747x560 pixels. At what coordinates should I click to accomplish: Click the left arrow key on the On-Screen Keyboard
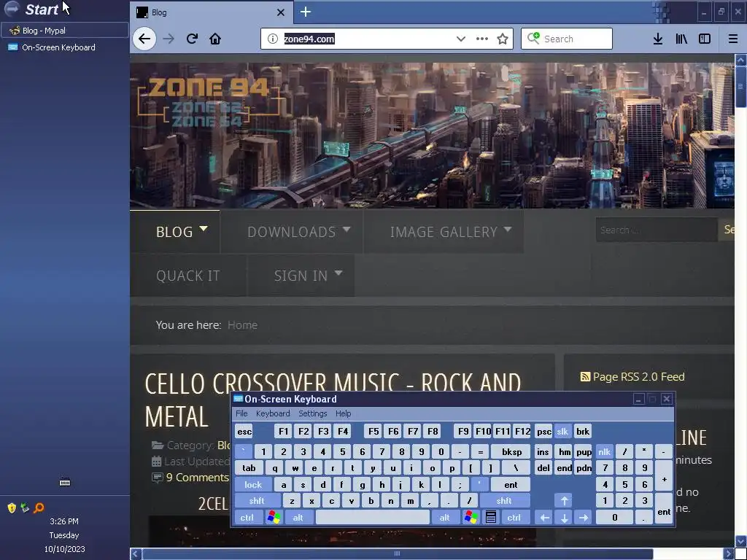click(544, 518)
